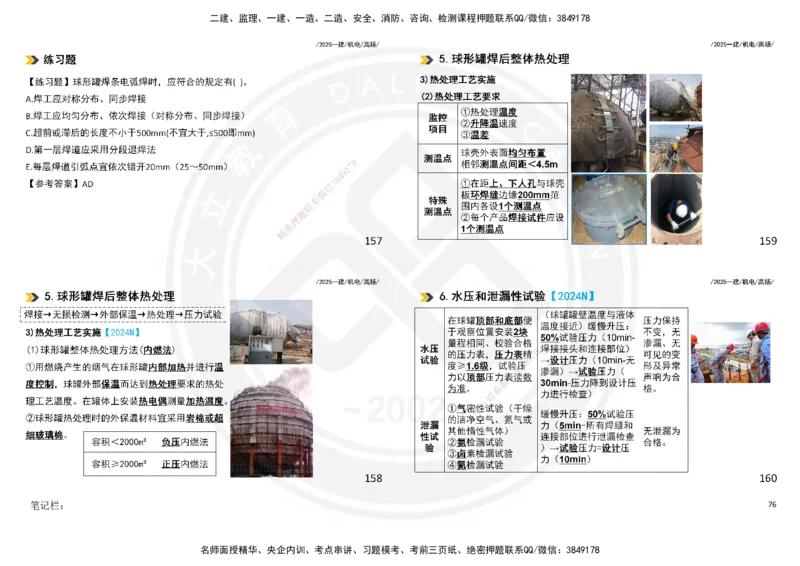
Task: Select ③卤素检漏试验 entry in table
Action: [x=480, y=453]
